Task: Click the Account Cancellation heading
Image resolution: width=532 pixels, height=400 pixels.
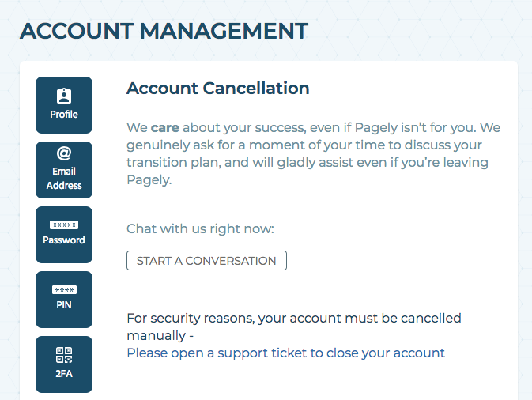Action: 218,89
